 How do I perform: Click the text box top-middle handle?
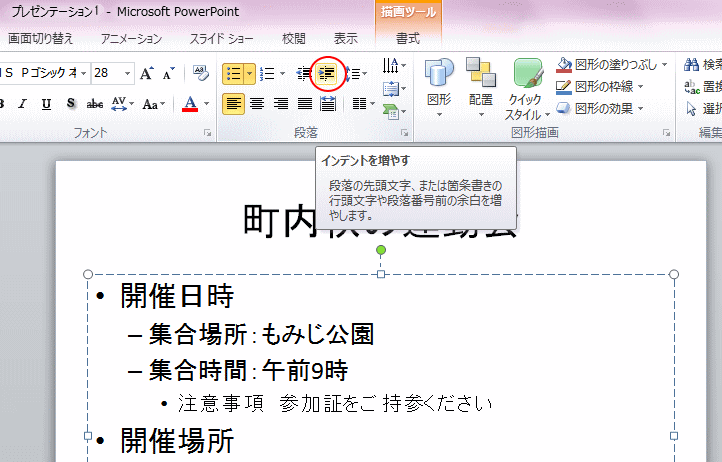(381, 275)
